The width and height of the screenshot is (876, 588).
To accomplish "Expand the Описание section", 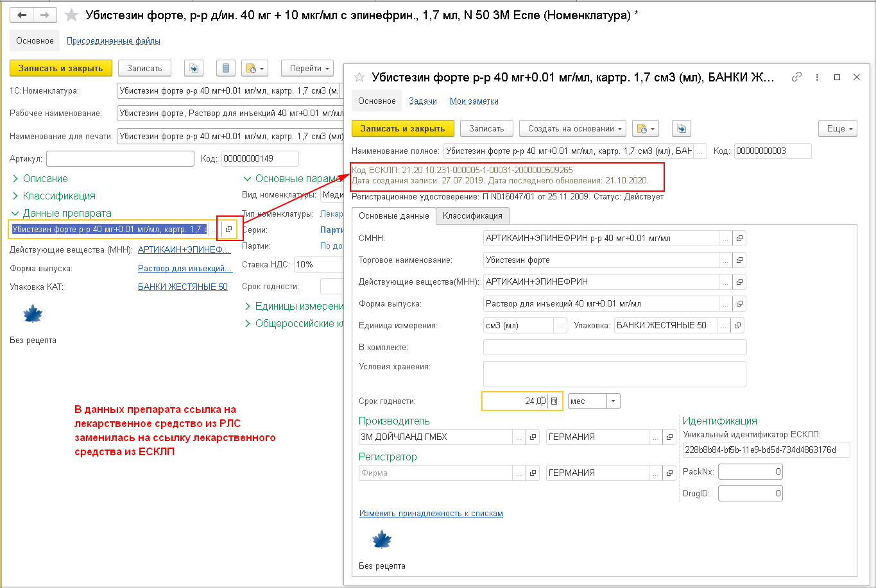I will point(40,178).
